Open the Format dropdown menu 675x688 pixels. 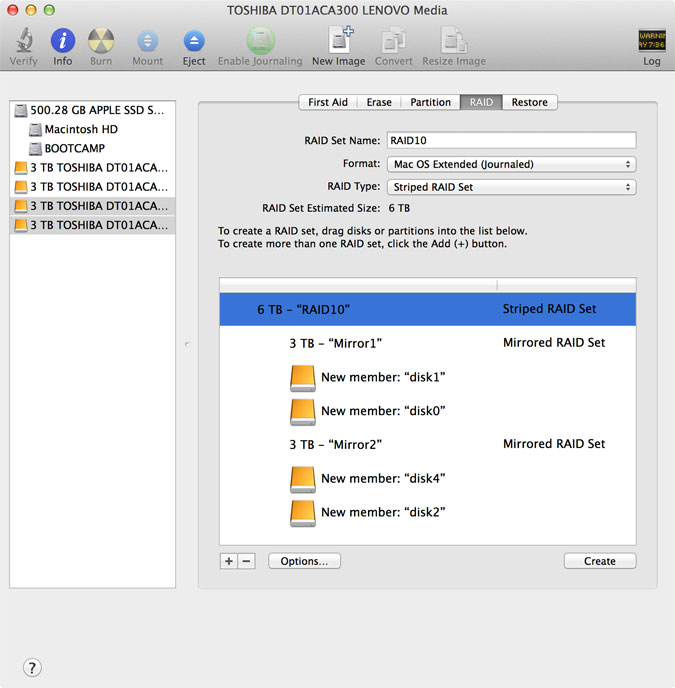point(511,164)
